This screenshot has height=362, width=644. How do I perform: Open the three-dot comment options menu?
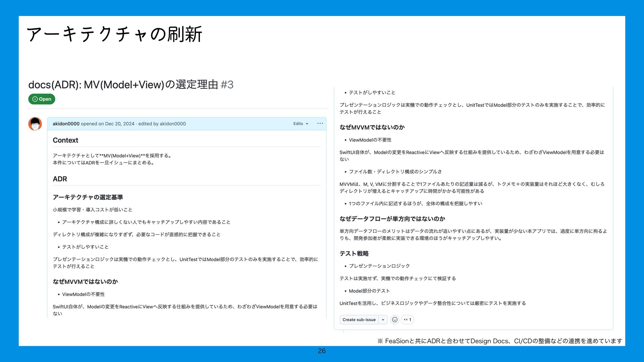320,124
